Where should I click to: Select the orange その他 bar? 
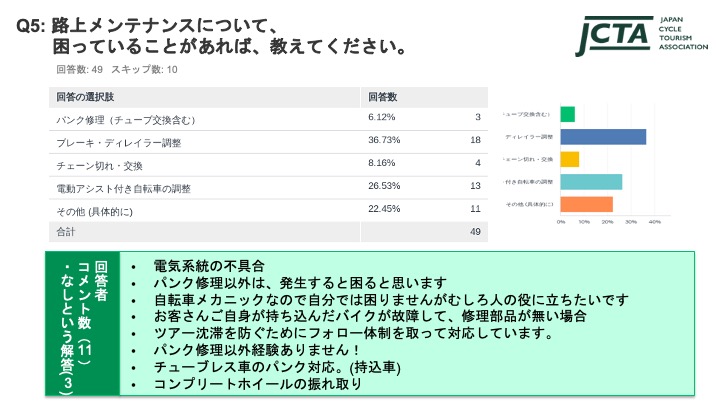587,204
